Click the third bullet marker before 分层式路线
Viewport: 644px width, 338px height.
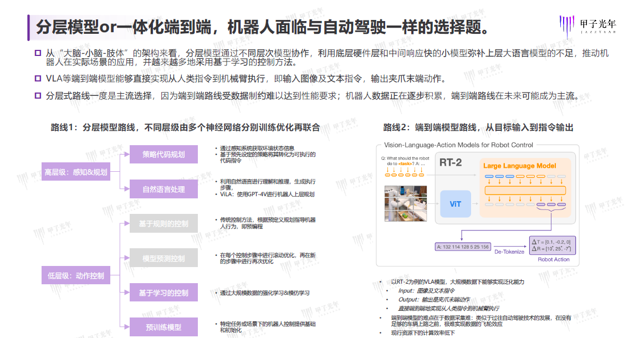click(x=38, y=96)
